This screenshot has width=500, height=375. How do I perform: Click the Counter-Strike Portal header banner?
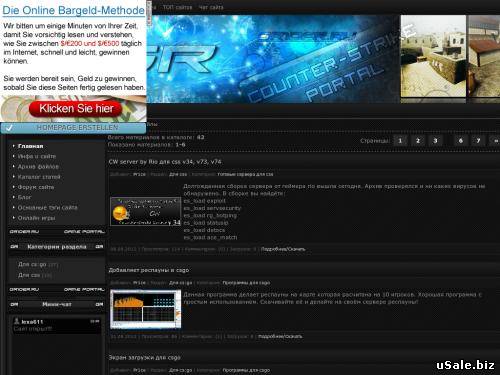point(273,59)
